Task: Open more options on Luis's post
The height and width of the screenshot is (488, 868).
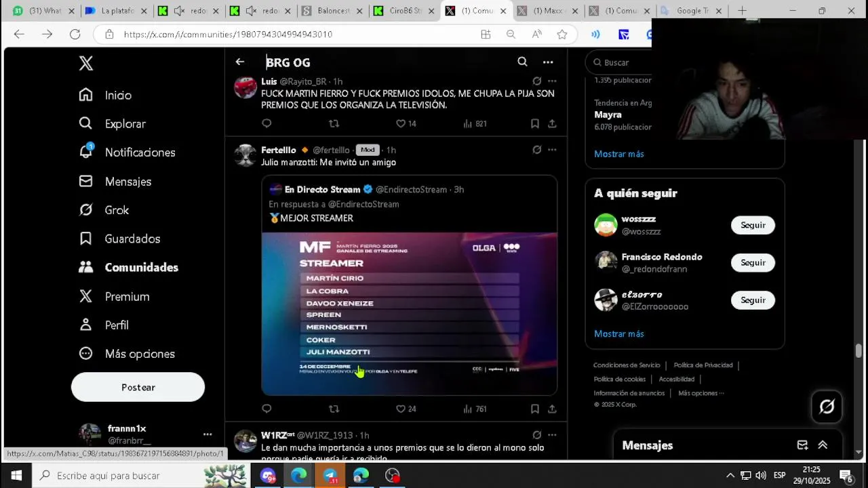Action: point(552,81)
